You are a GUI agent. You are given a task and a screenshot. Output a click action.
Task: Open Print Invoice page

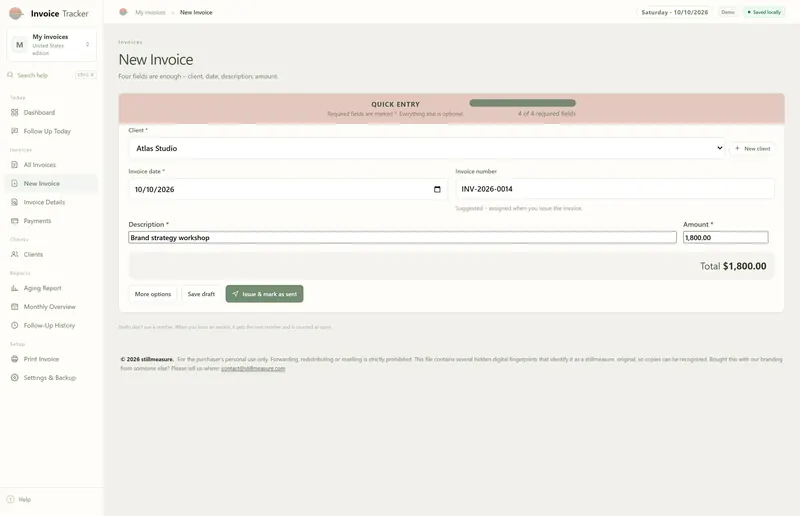click(x=51, y=359)
